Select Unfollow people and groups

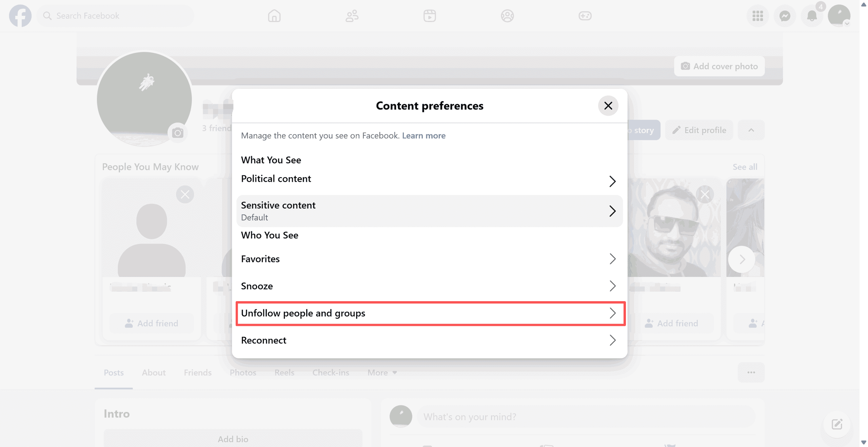(x=429, y=313)
